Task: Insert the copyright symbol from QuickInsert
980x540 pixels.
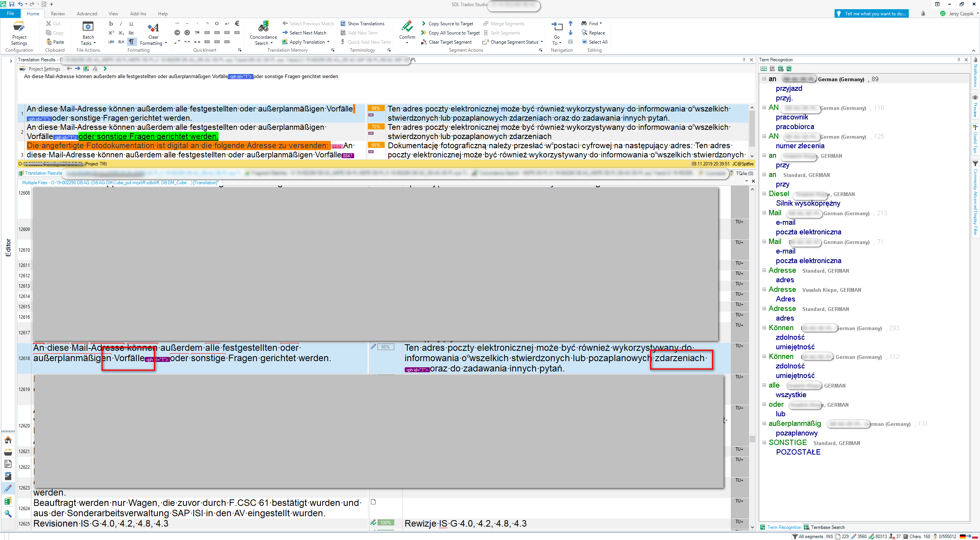Action: point(177,33)
